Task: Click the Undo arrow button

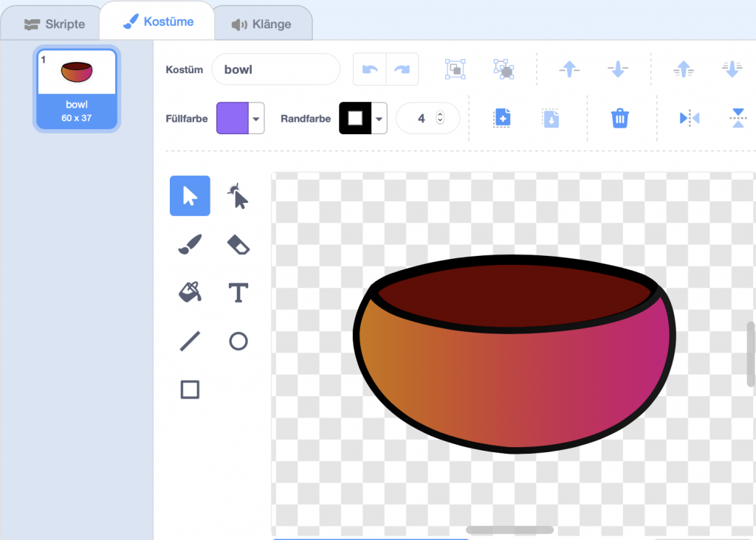Action: 370,69
